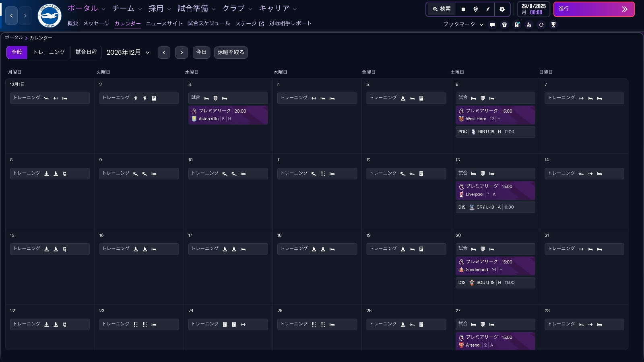Click the 休暇を取る button

(x=231, y=52)
